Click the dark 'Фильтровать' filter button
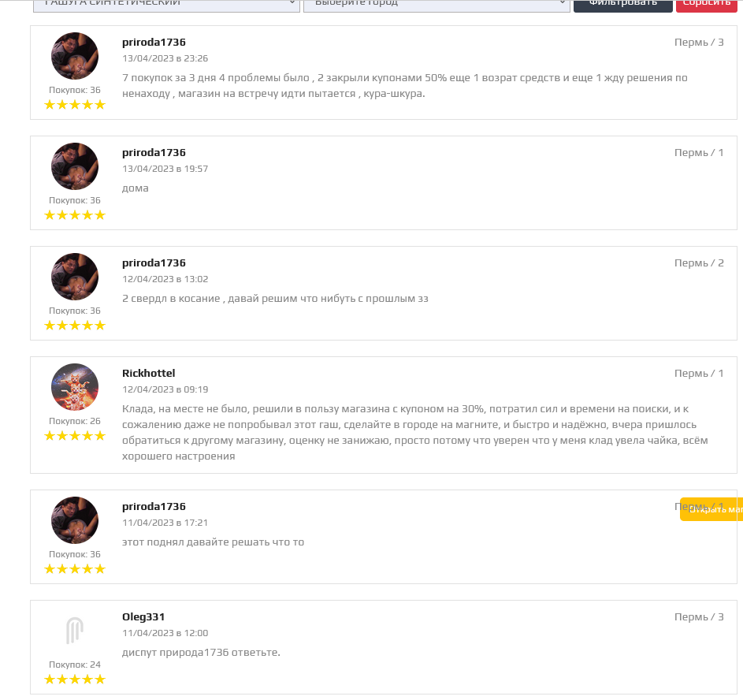 coord(622,5)
